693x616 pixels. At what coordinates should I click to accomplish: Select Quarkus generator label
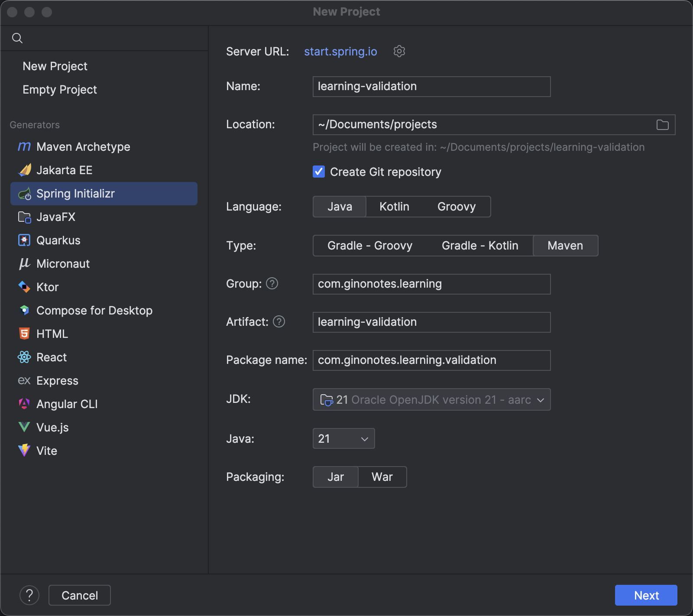pyautogui.click(x=58, y=240)
